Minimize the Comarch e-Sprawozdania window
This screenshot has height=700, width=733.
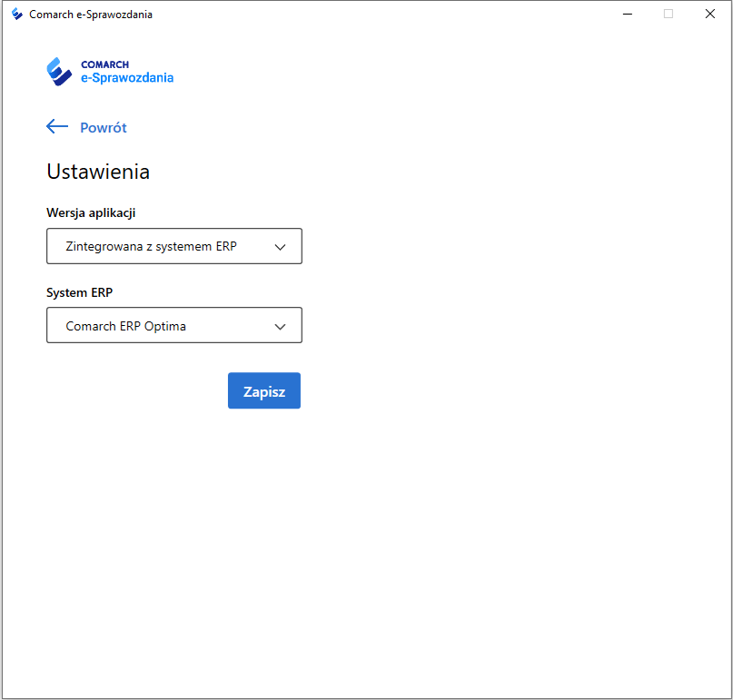(x=628, y=14)
